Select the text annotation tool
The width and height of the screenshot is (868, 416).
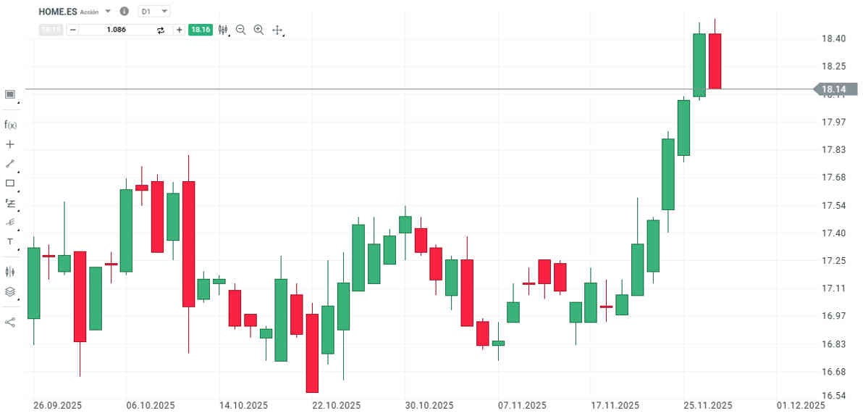10,241
